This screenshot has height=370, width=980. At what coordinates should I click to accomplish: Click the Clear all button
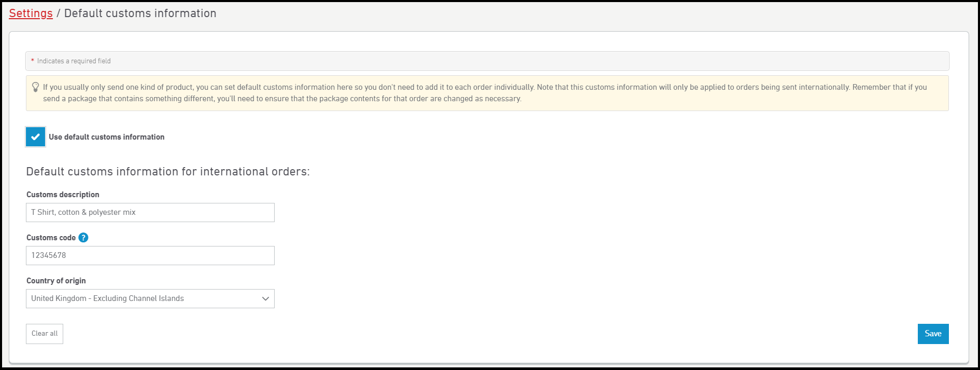45,334
